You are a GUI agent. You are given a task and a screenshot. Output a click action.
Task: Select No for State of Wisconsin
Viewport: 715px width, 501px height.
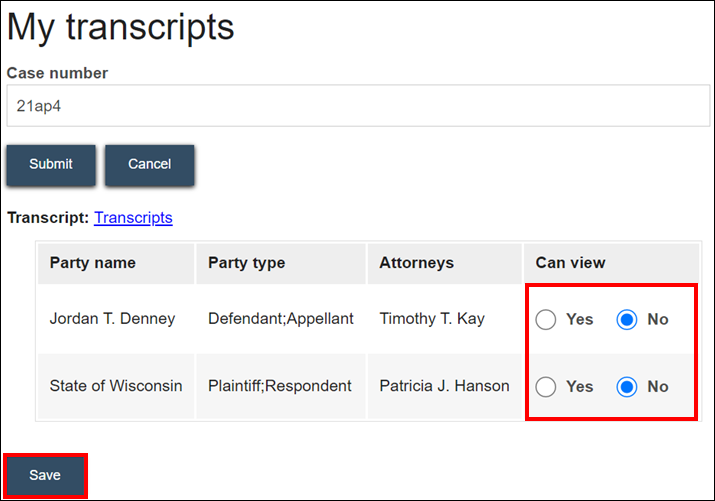click(x=627, y=387)
